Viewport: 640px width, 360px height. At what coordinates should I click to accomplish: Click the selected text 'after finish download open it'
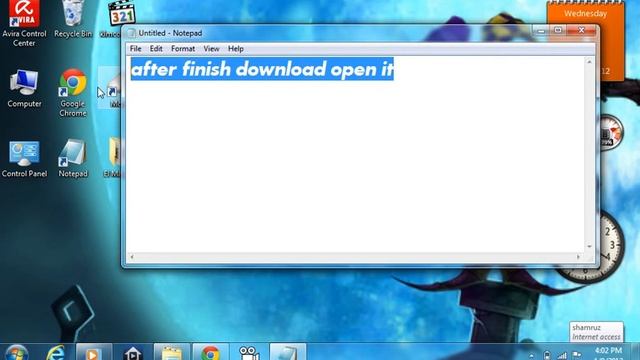(x=262, y=69)
